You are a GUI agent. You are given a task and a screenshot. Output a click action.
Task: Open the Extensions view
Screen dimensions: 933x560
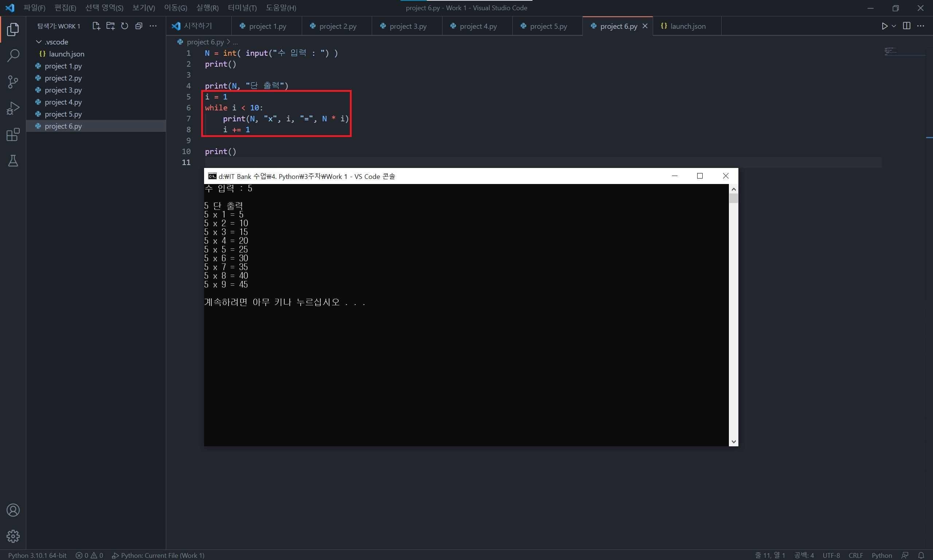coord(13,135)
